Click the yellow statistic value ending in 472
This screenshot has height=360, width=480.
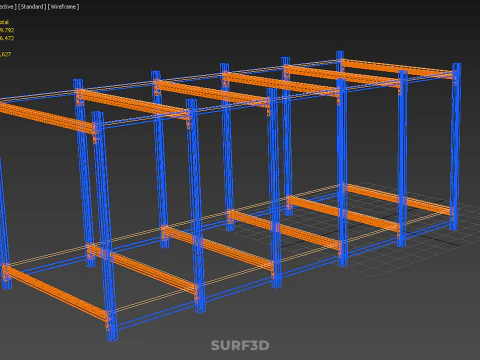7,38
